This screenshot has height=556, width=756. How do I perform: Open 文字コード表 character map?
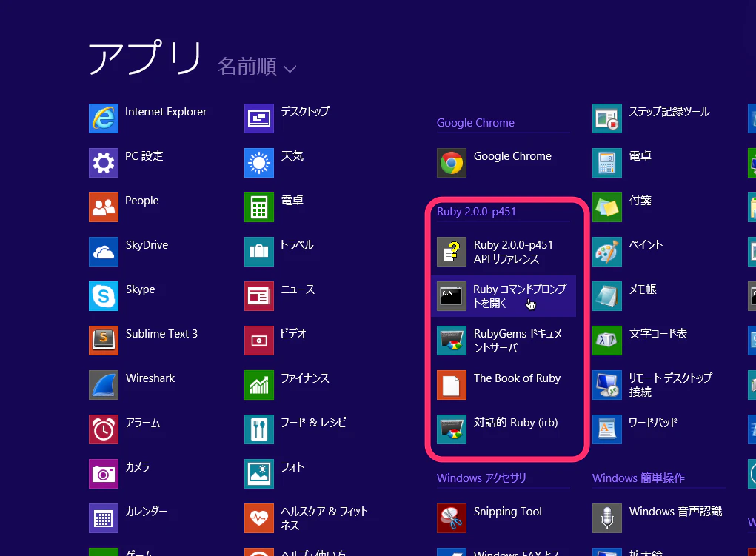[640, 340]
